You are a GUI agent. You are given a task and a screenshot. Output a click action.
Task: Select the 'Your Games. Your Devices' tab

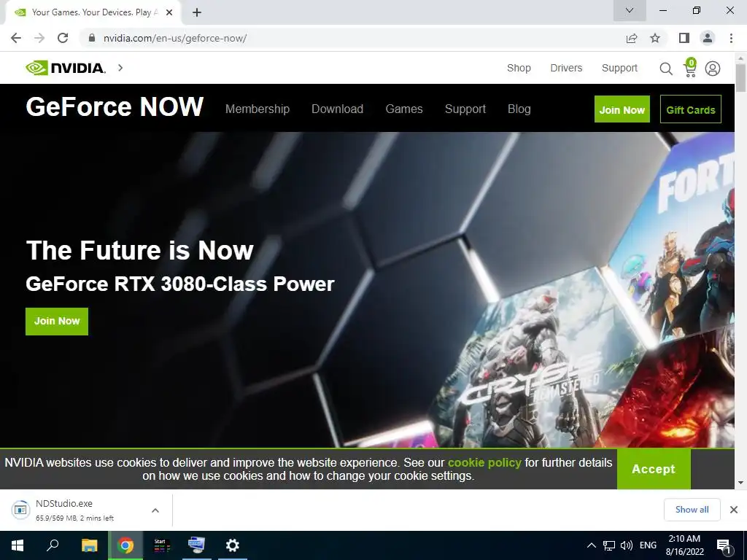(x=93, y=12)
